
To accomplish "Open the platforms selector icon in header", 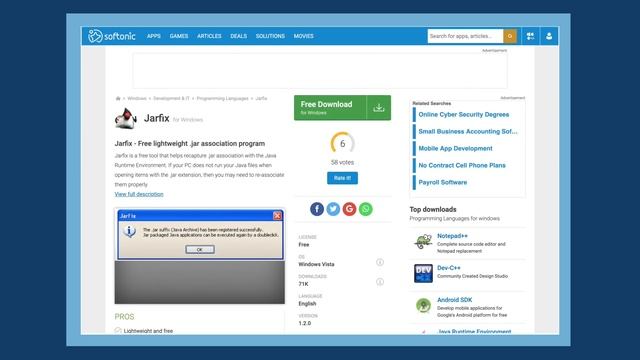I will [x=530, y=36].
